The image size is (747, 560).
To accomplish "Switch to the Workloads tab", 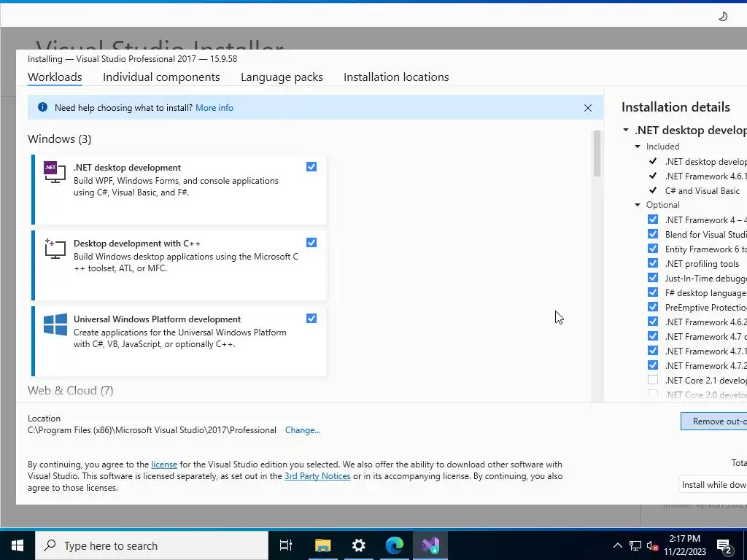I will click(x=55, y=77).
